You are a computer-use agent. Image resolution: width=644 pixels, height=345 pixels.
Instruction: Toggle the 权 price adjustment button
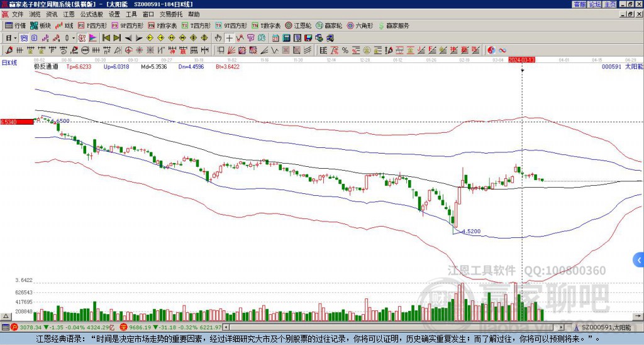(x=82, y=38)
